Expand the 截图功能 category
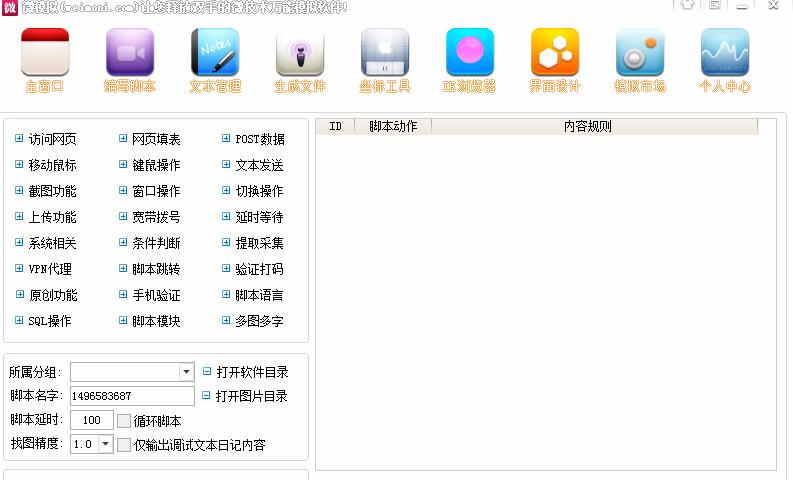This screenshot has width=793, height=480. coord(19,190)
